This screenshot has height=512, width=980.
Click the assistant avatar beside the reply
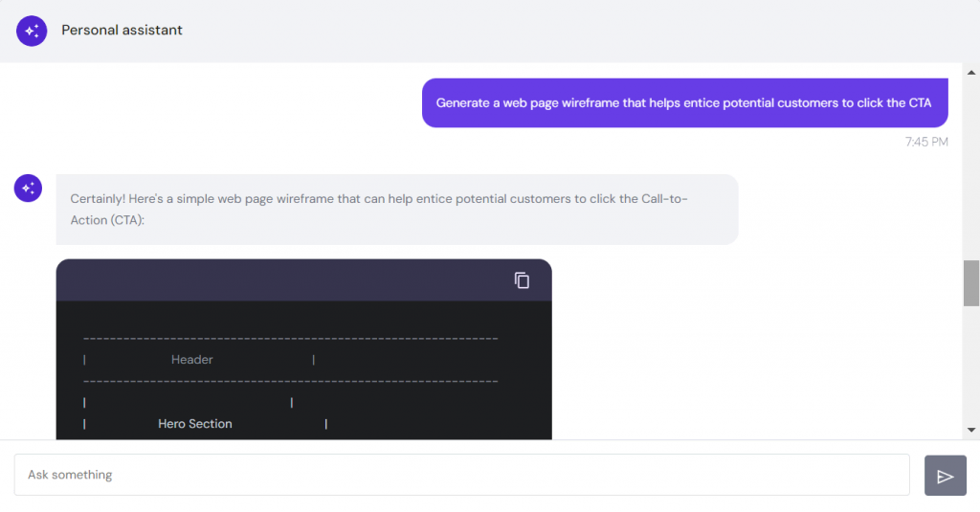[x=29, y=188]
